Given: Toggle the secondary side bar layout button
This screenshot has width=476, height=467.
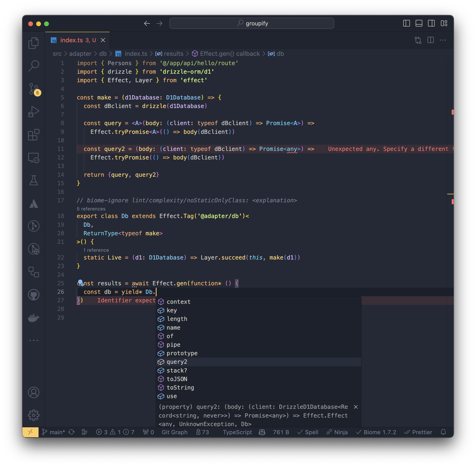Looking at the screenshot, I should point(431,23).
